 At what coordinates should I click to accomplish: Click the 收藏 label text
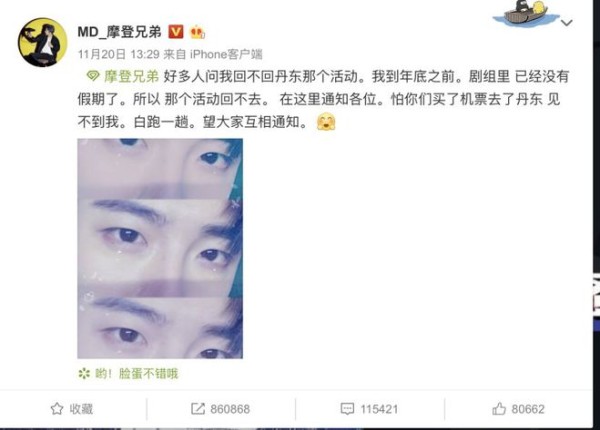click(x=81, y=409)
